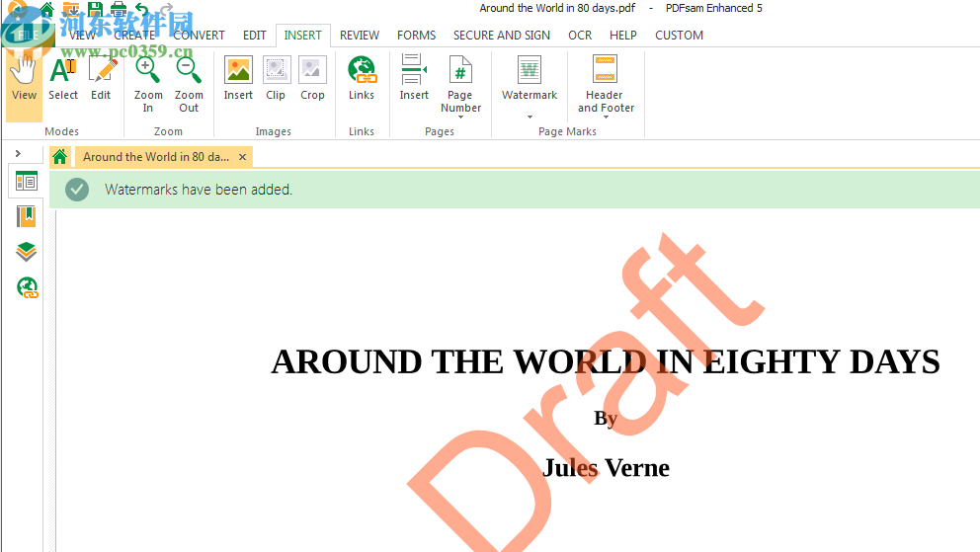Choose the Select text mode
The image size is (980, 552).
63,78
